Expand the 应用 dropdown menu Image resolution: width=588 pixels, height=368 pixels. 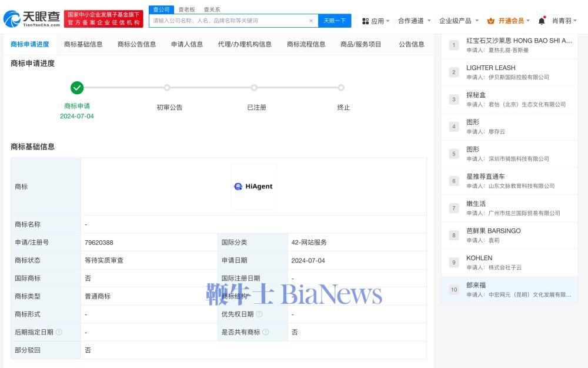click(380, 21)
